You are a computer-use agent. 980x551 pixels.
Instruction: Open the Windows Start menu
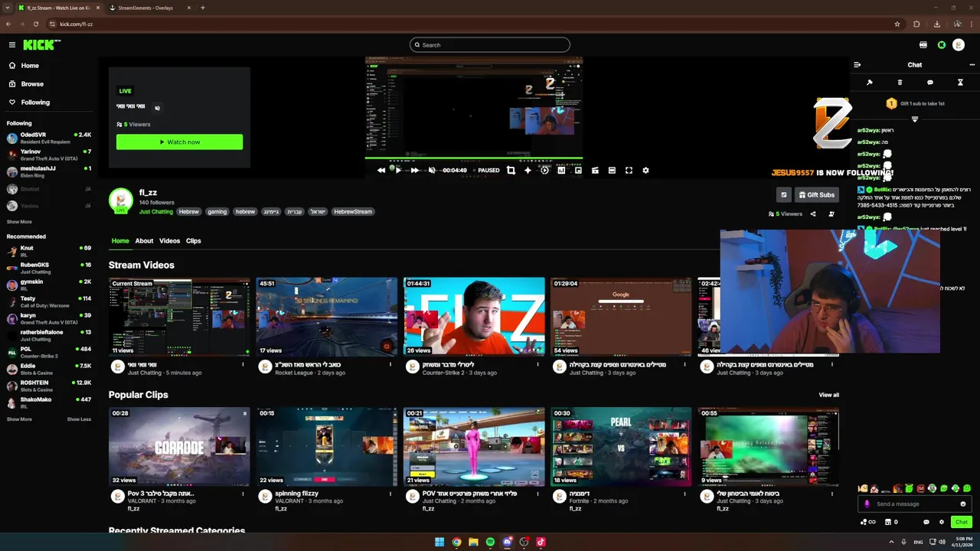click(x=439, y=542)
